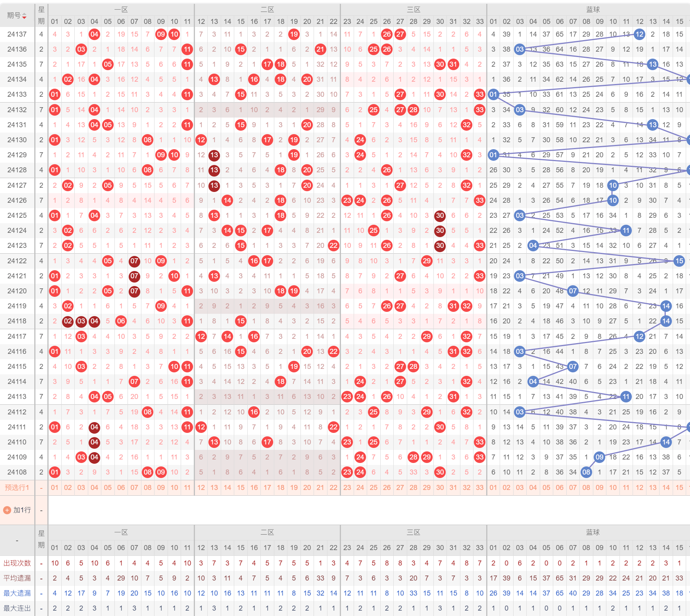Screen dimensions: 690x616
Task: Click red ball 21 in row 24136
Action: tap(321, 49)
